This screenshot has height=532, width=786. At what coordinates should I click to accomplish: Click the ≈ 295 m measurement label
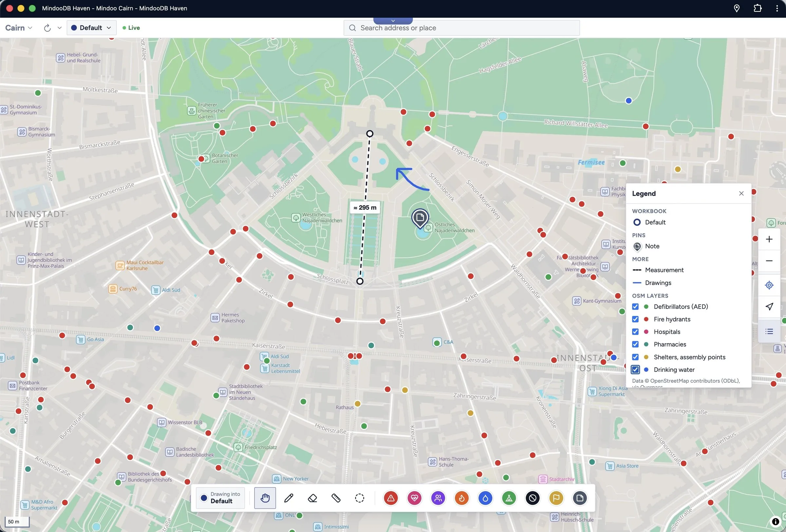tap(365, 208)
